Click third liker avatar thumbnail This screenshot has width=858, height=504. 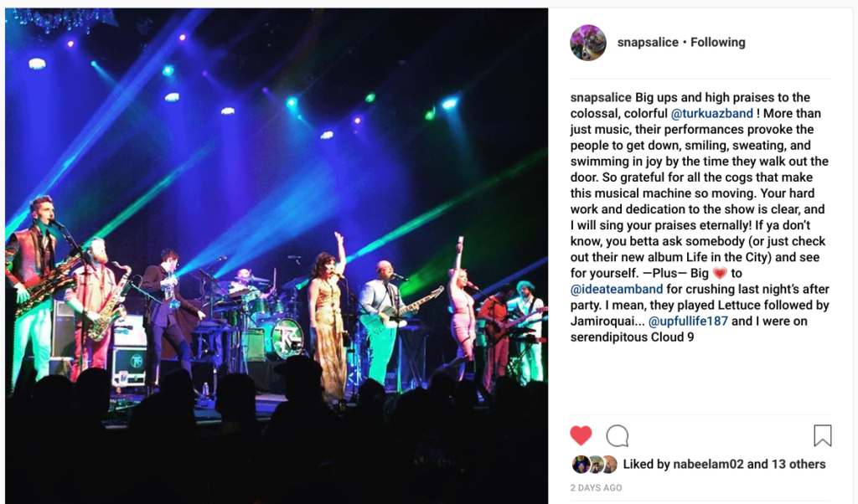610,465
